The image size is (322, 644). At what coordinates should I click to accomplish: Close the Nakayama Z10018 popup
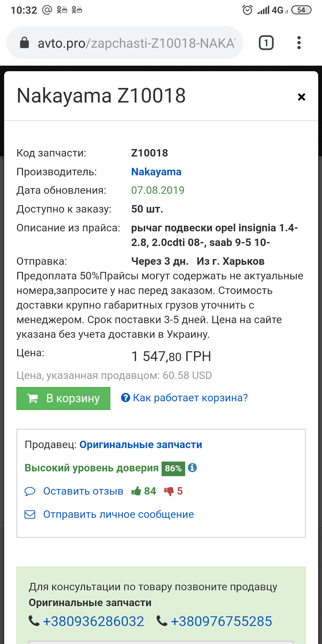pyautogui.click(x=302, y=97)
